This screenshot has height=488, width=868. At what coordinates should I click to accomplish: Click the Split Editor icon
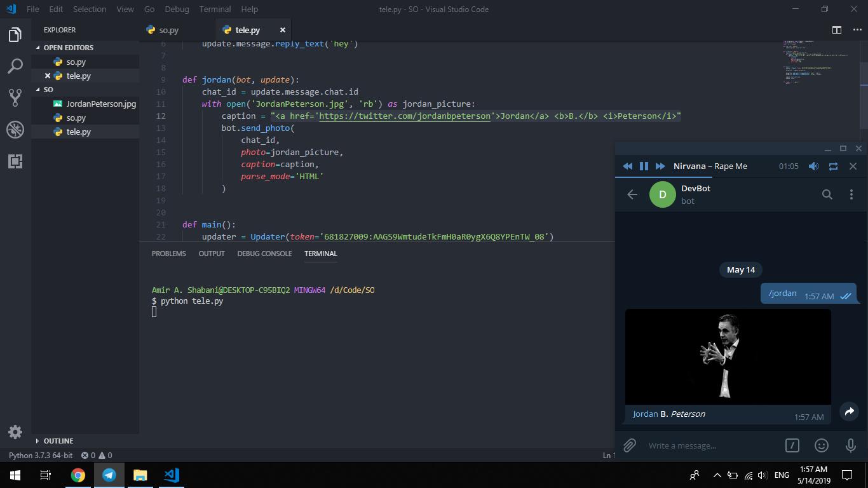837,30
